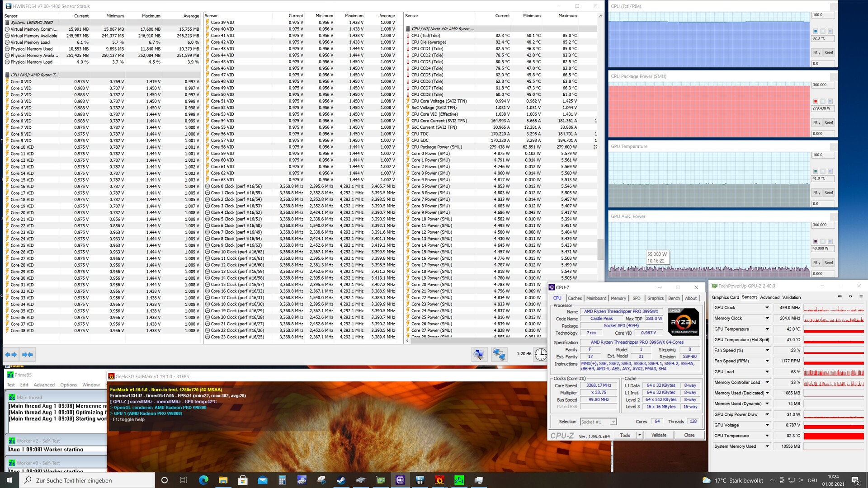Click Fit y in CPU Tctl/Tdie graph

pos(816,52)
